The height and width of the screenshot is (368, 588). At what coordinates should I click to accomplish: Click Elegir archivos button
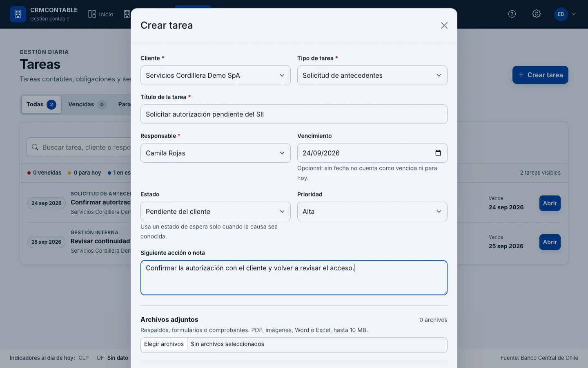point(164,344)
